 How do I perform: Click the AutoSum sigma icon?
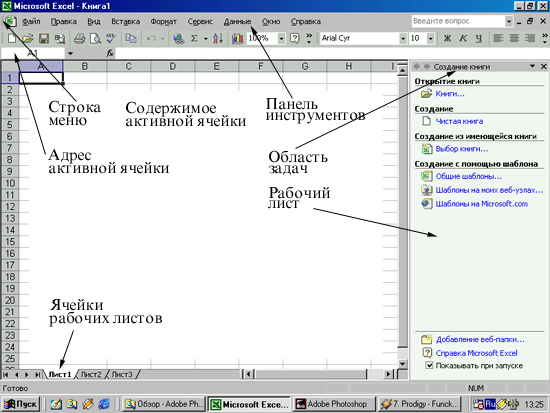tap(194, 38)
